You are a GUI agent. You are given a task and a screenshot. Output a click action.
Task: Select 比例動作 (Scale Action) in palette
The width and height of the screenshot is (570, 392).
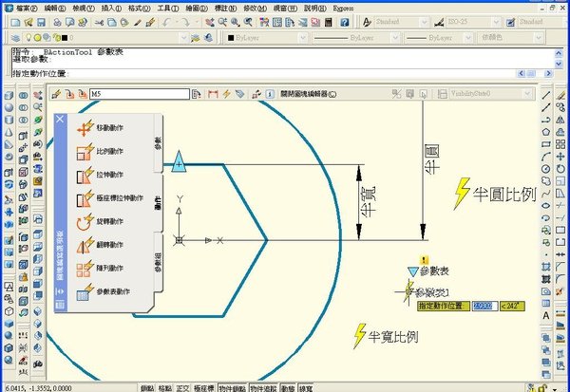(x=101, y=152)
